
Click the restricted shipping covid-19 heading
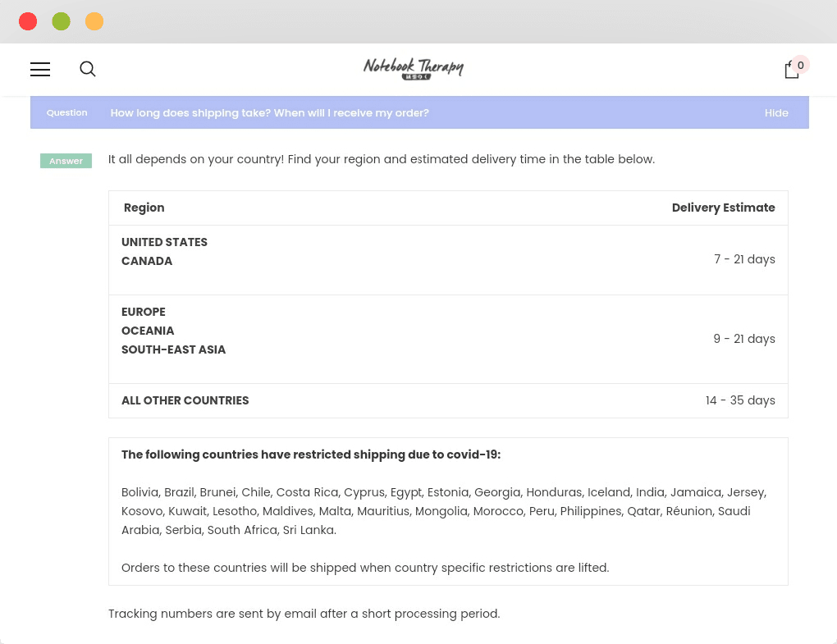pos(311,454)
